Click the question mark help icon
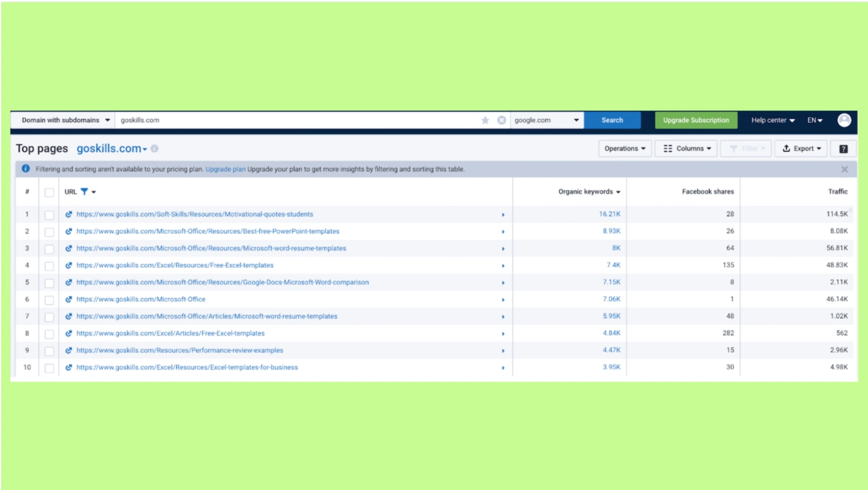This screenshot has width=868, height=490. (x=843, y=149)
